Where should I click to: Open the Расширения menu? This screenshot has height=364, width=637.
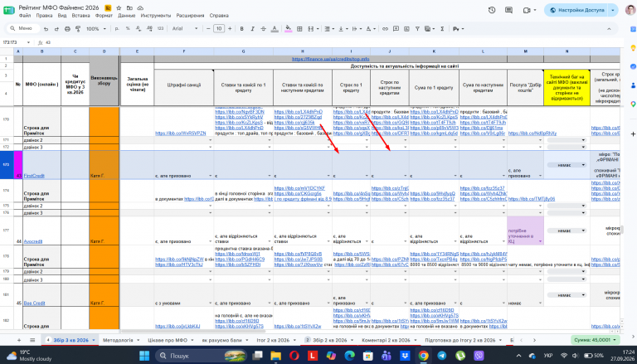(x=190, y=16)
